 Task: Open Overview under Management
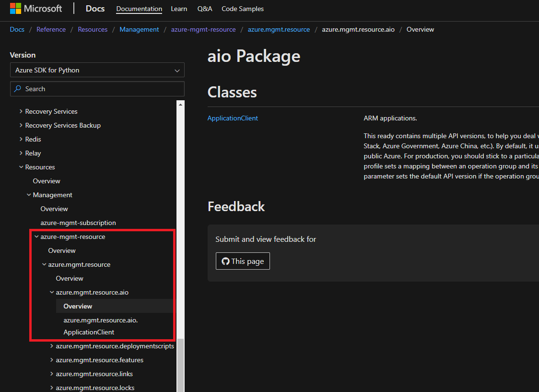point(54,209)
